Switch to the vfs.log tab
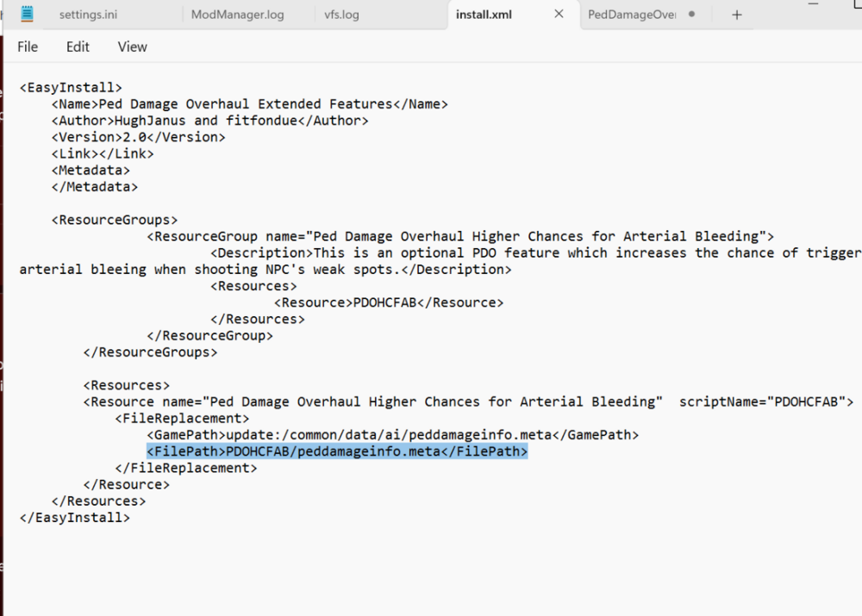862x616 pixels. pyautogui.click(x=341, y=15)
